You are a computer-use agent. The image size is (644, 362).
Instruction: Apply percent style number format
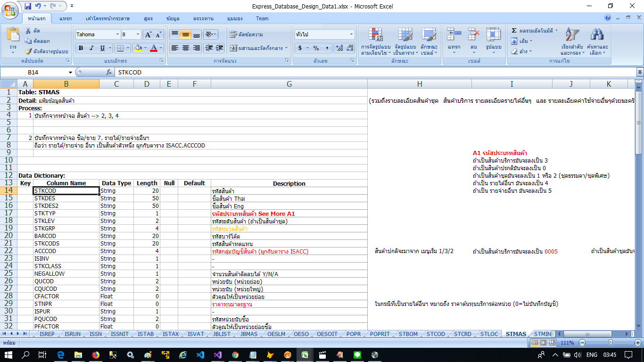tap(316, 48)
